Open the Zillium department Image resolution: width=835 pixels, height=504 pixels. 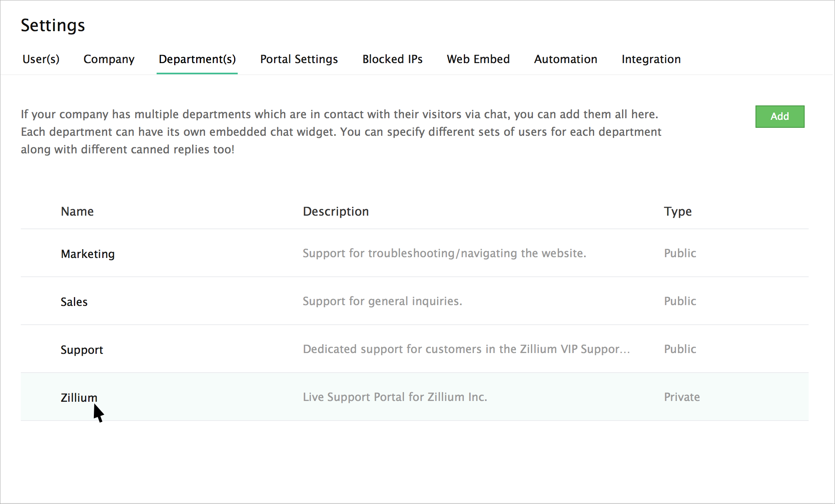coord(79,398)
